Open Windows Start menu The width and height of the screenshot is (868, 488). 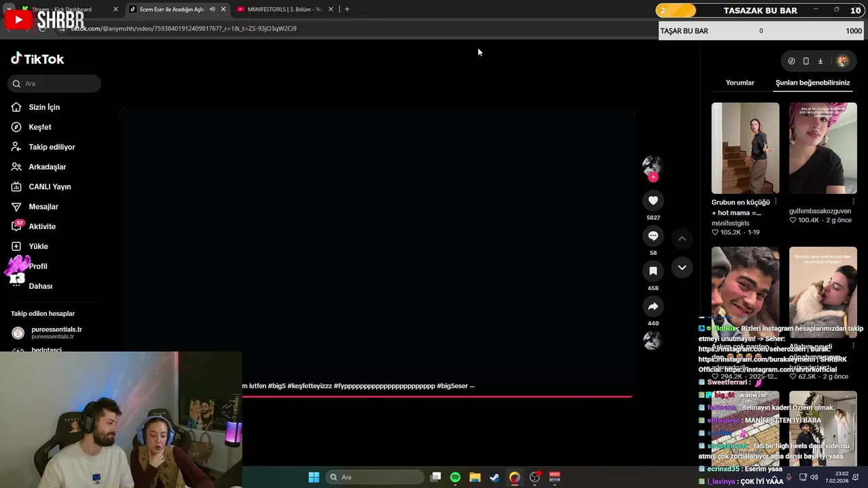[x=314, y=477]
